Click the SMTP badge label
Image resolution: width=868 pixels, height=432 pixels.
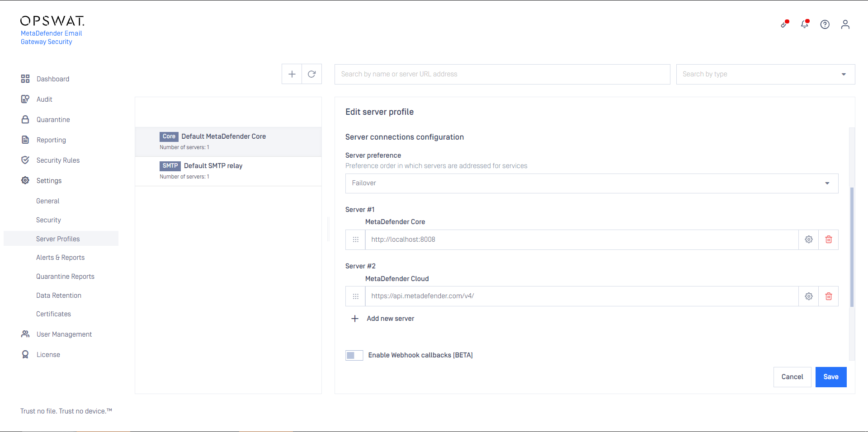[x=170, y=166]
